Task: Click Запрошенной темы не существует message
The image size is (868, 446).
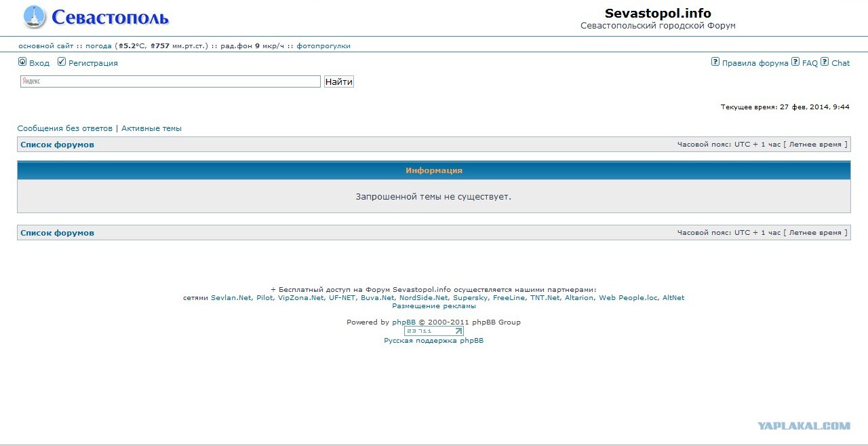Action: click(x=434, y=197)
